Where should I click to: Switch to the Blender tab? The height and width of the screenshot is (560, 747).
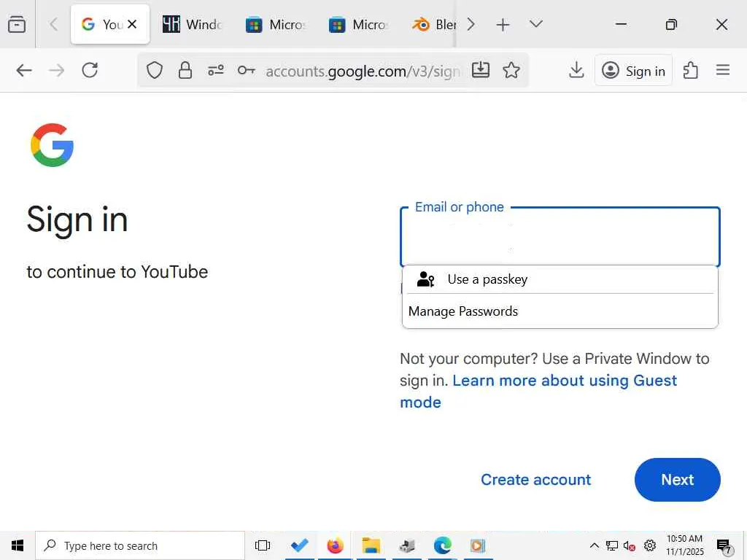(435, 24)
